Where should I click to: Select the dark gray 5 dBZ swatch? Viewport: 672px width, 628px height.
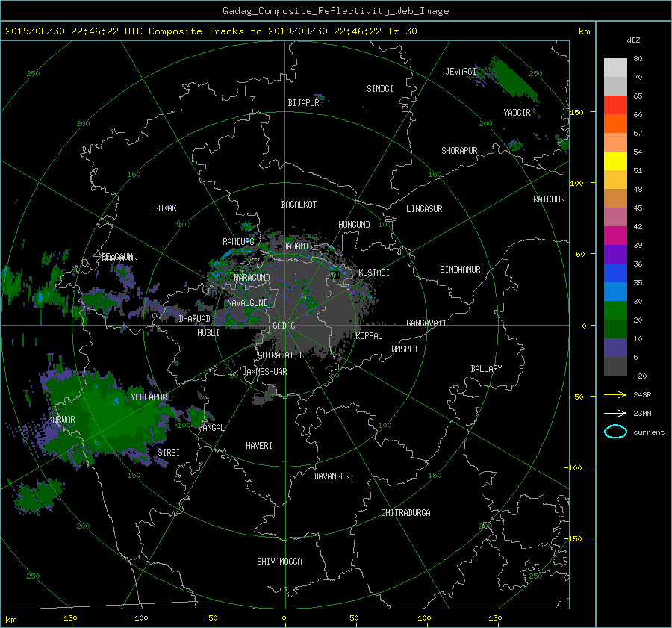(615, 367)
